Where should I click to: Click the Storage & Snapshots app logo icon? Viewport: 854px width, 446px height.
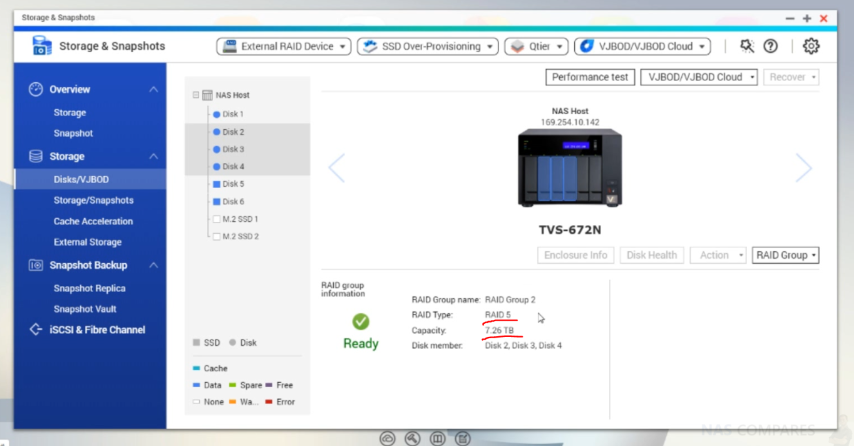click(x=41, y=46)
